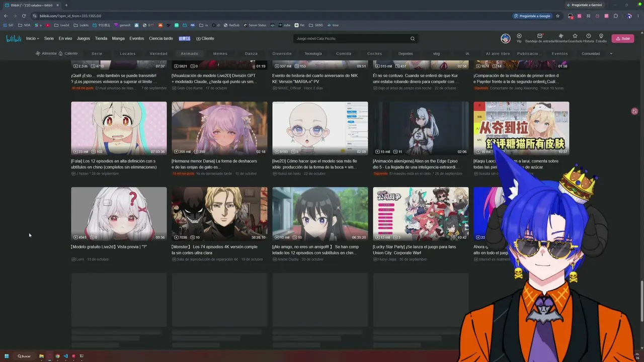Open the browser Extensions puzzle icon
644x362 pixels.
tap(615, 16)
